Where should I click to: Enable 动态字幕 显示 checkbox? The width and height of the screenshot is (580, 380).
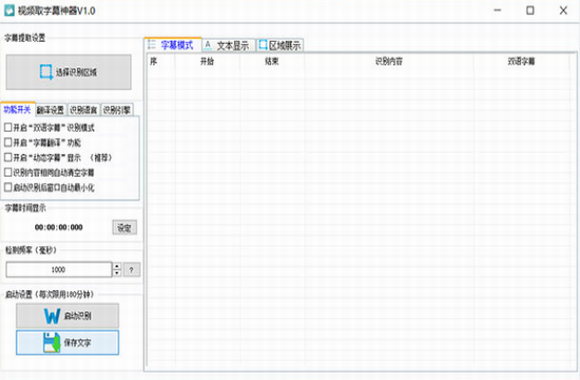coord(8,158)
